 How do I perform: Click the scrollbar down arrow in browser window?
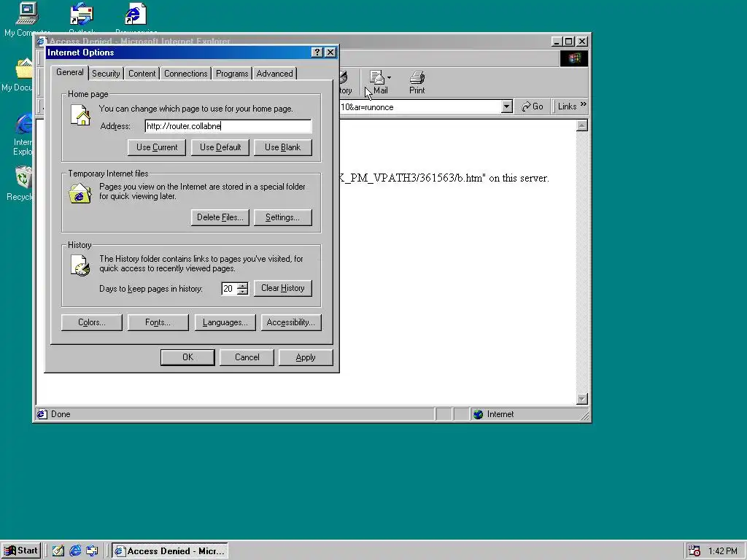click(x=581, y=399)
